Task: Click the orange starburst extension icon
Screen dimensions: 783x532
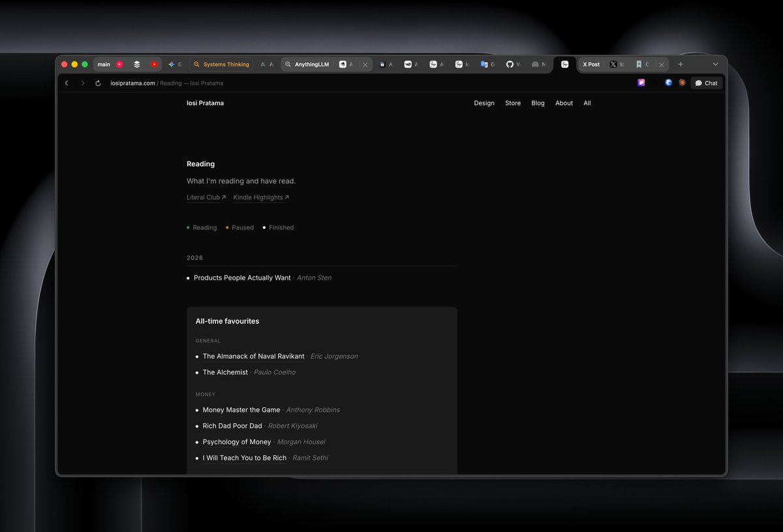Action: (682, 83)
